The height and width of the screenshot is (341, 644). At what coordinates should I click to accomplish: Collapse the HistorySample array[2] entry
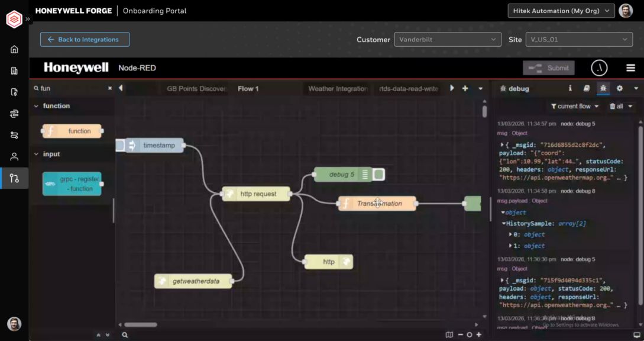(504, 224)
